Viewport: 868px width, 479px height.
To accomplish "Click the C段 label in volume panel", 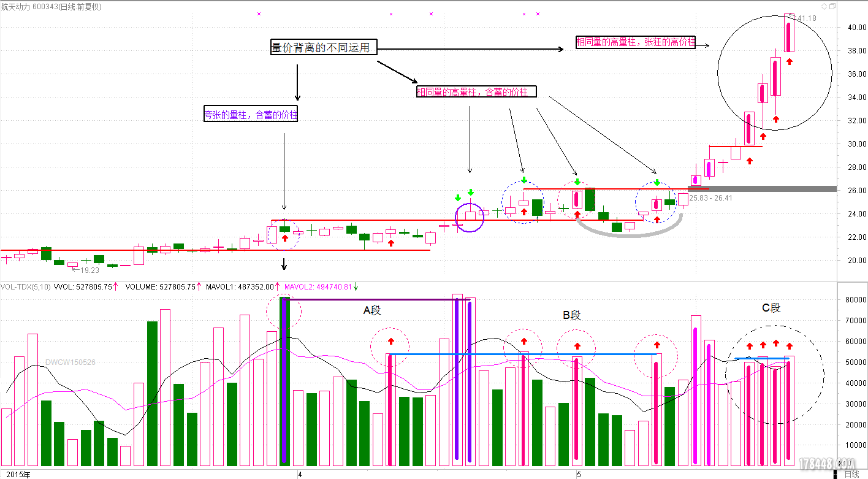I will point(771,308).
